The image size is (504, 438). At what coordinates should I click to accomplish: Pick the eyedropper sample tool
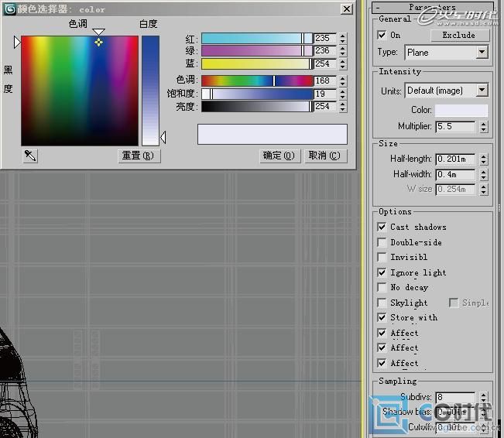click(x=30, y=156)
